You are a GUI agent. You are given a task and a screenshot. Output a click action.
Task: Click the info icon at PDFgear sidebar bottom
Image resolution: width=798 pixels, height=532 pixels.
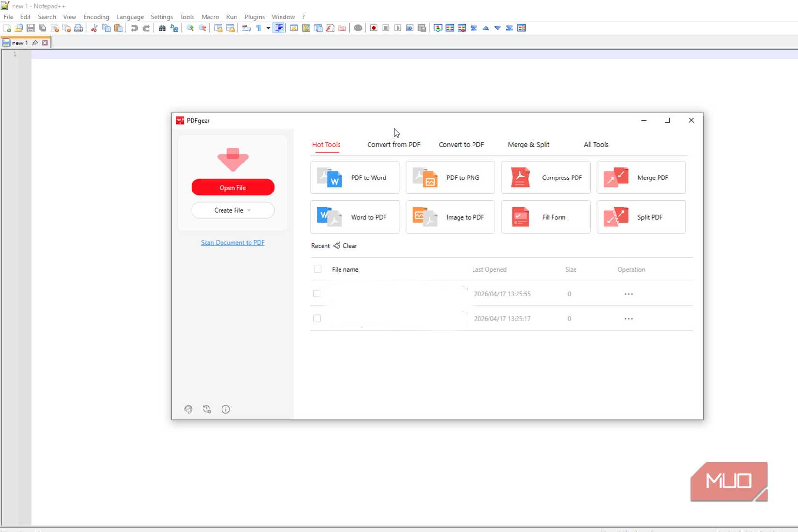point(226,409)
